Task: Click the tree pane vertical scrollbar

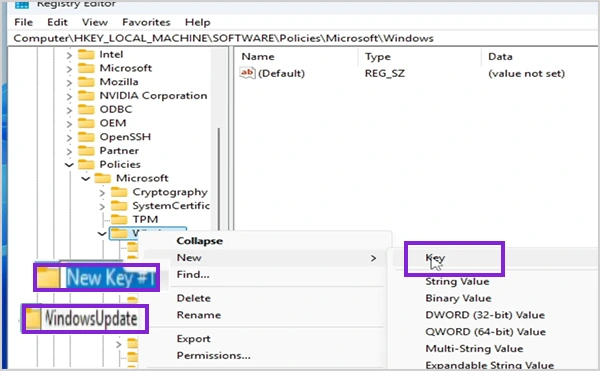Action: point(219,180)
